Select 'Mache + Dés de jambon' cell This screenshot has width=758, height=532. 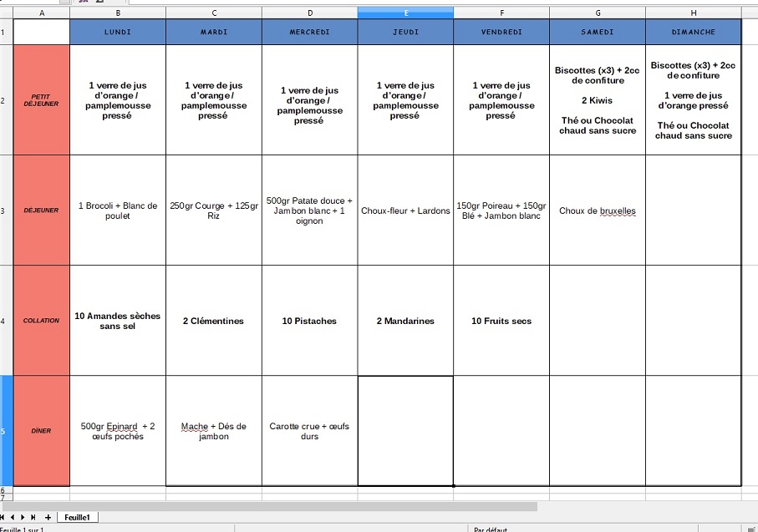(214, 431)
